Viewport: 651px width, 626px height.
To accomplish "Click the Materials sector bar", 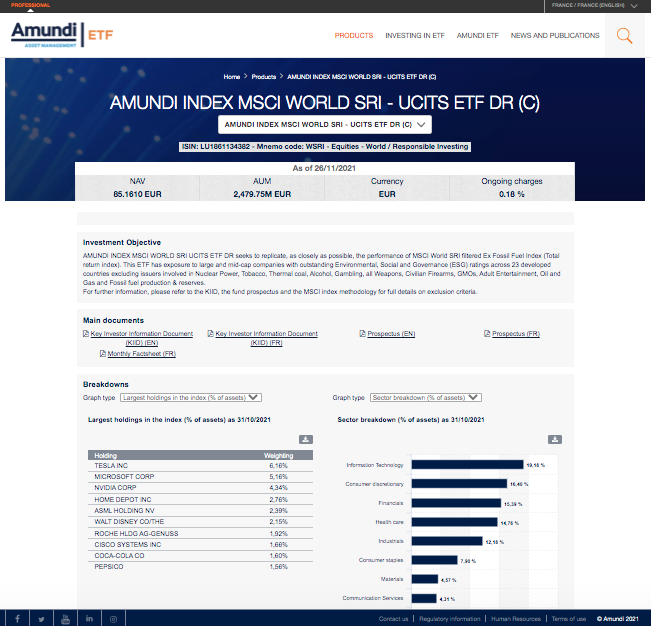I will point(425,579).
